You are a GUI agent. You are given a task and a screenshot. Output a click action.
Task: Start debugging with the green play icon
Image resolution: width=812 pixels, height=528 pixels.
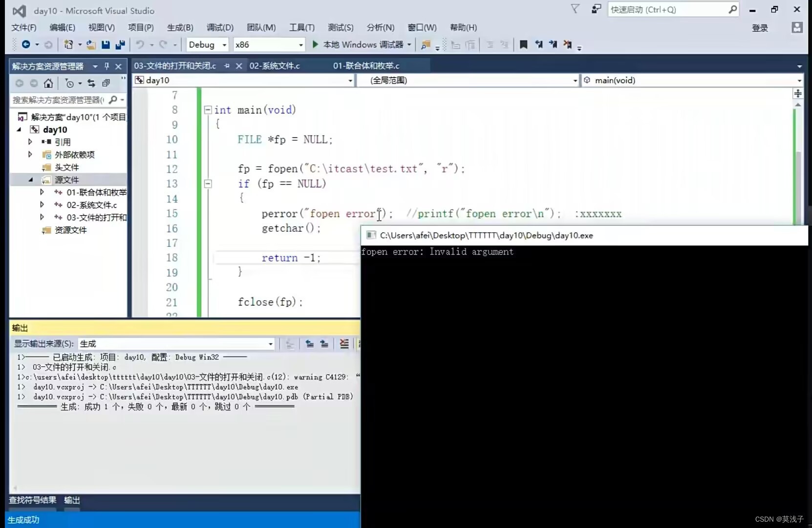(x=315, y=44)
